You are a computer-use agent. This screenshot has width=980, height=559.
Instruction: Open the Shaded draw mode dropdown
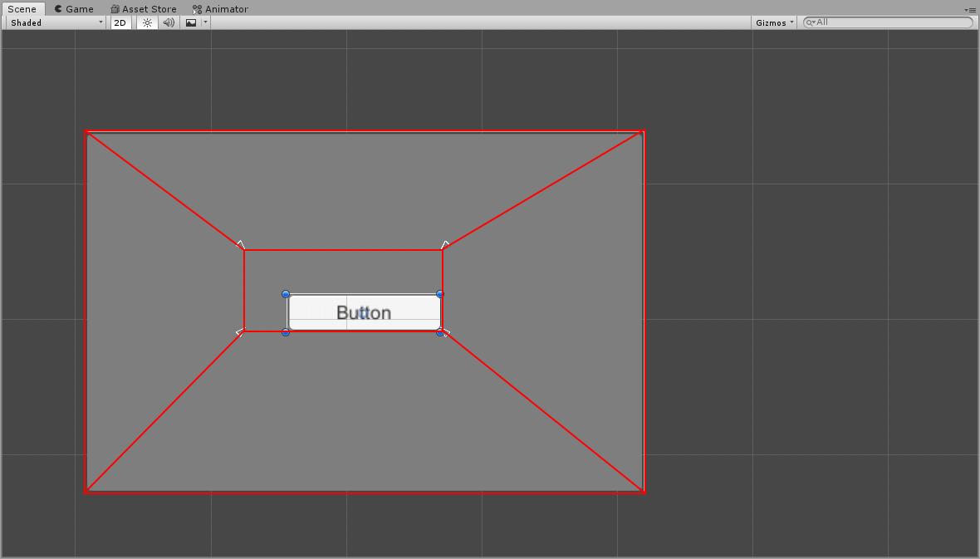56,22
